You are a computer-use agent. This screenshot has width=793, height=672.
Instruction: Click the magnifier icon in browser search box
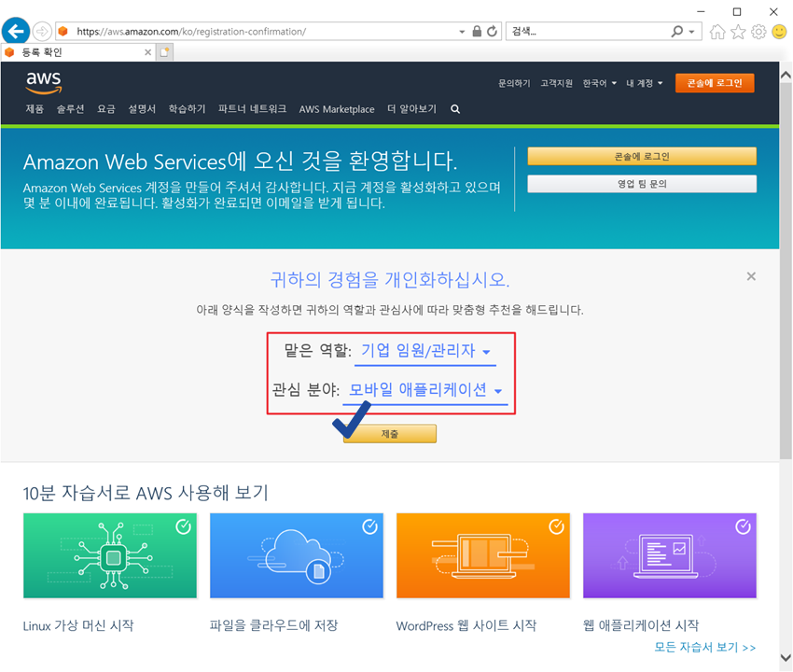pyautogui.click(x=676, y=32)
